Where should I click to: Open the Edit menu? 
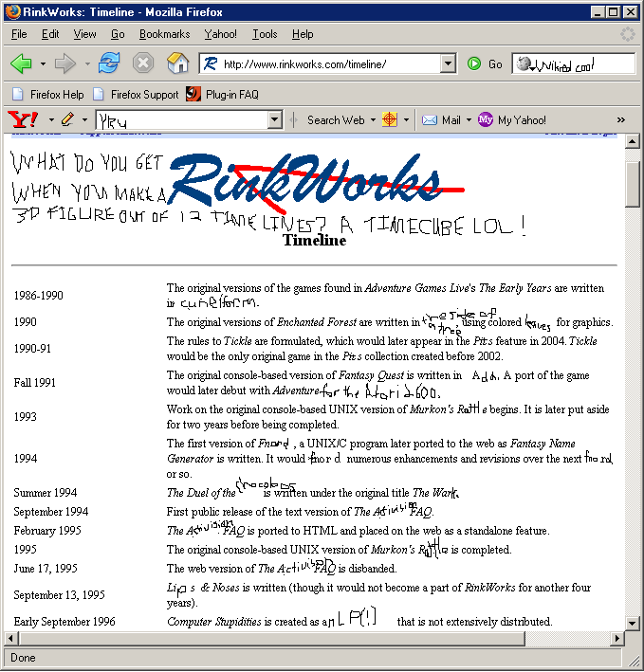click(50, 34)
